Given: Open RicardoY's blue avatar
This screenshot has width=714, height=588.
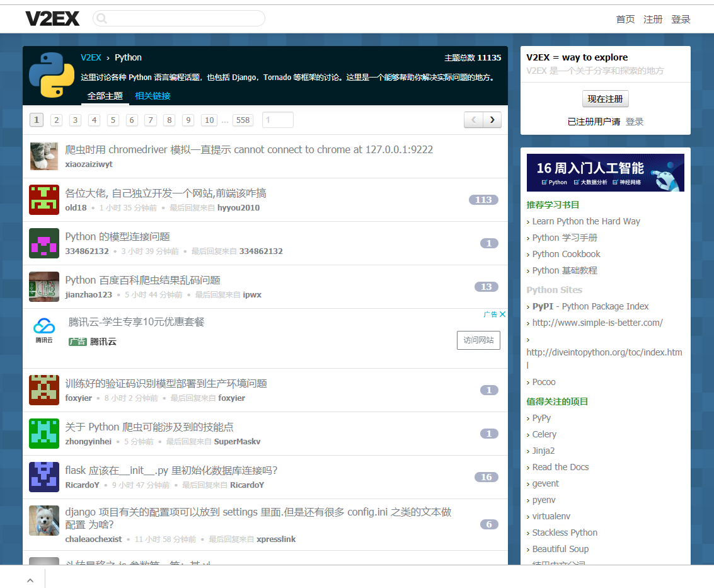Looking at the screenshot, I should [x=44, y=477].
